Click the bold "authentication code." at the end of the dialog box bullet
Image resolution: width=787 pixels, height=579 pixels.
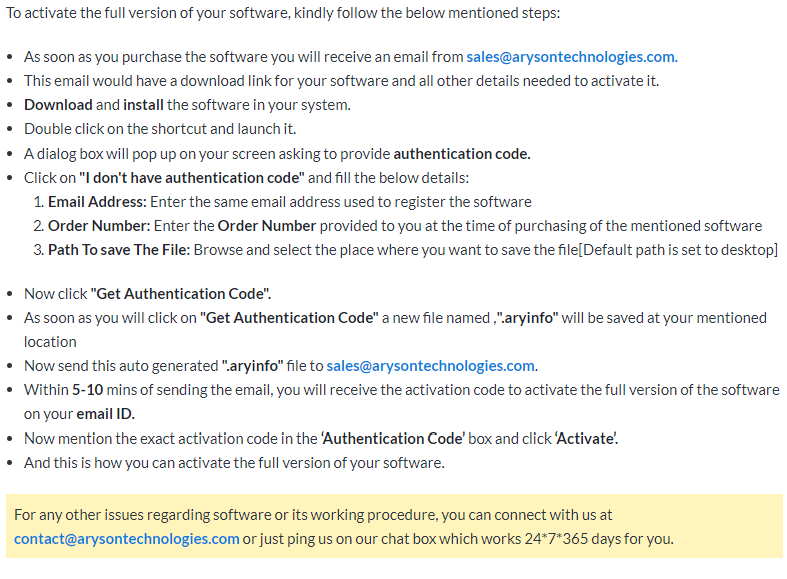tap(462, 154)
